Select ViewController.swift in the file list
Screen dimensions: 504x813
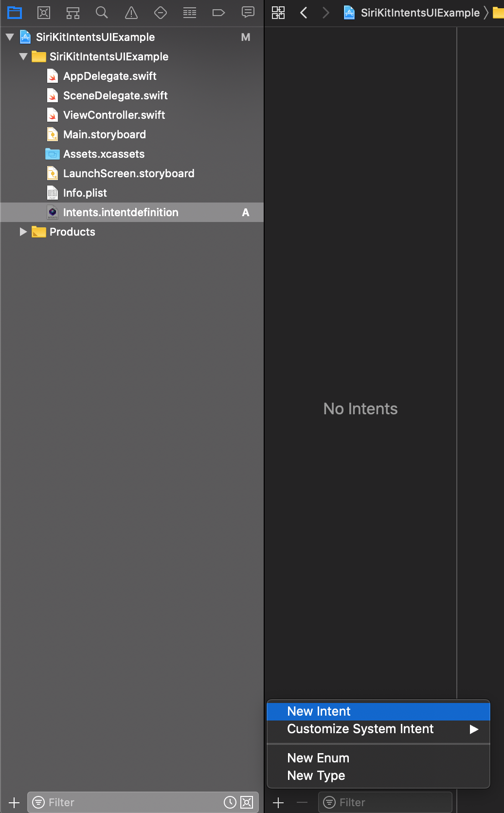(x=114, y=115)
